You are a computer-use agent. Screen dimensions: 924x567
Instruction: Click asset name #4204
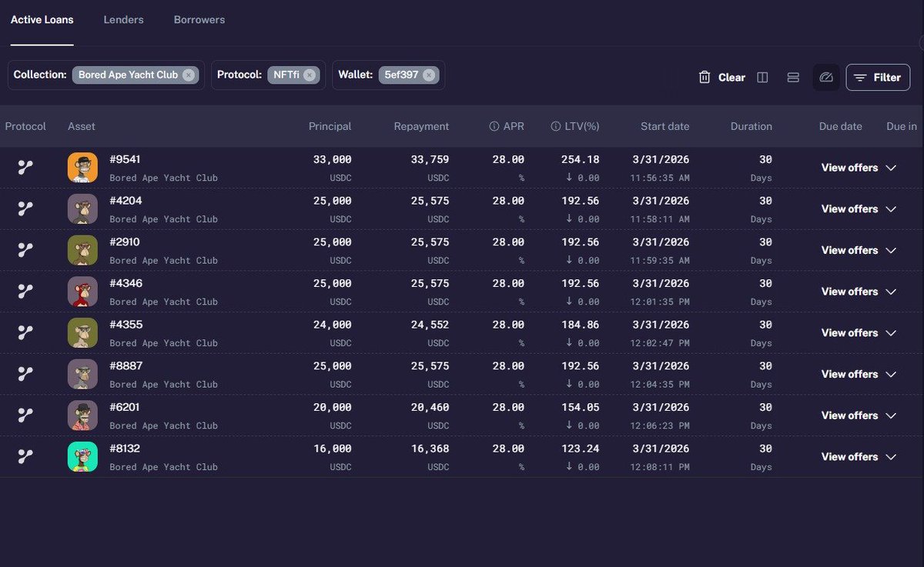126,201
